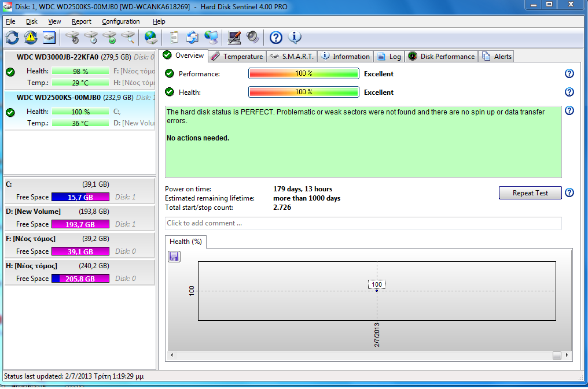Click the help icon beside status description box

[x=569, y=110]
